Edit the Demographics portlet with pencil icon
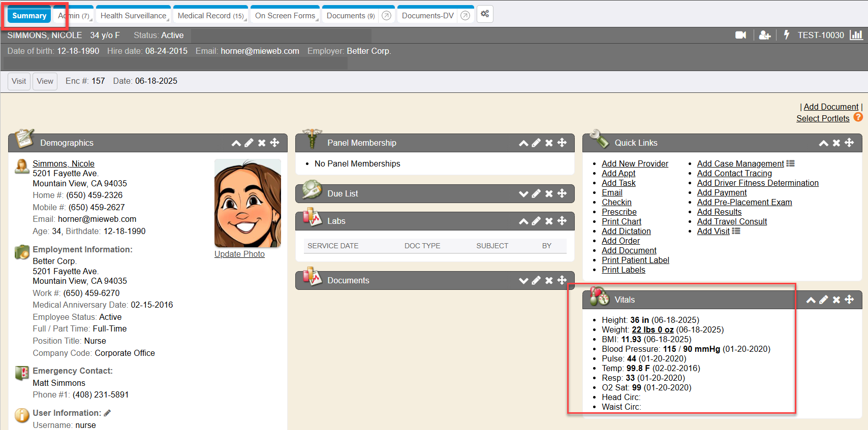 [249, 143]
